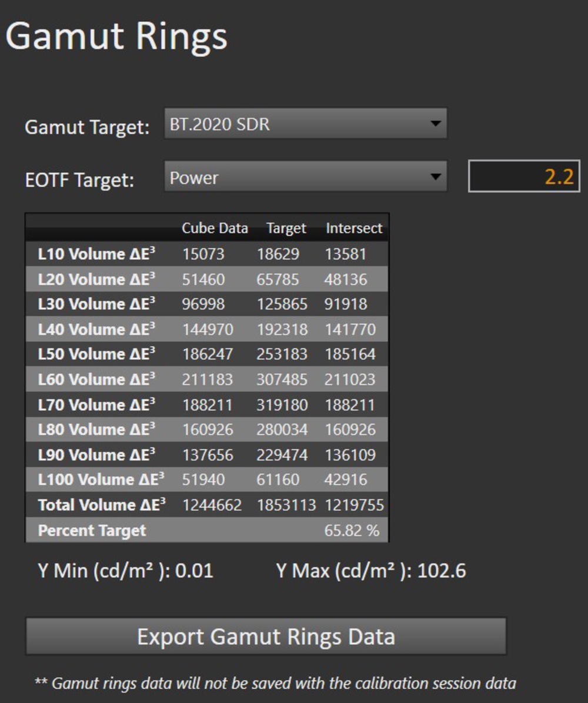
Task: Click the arrow on the Gamut Target combo box
Action: point(435,124)
